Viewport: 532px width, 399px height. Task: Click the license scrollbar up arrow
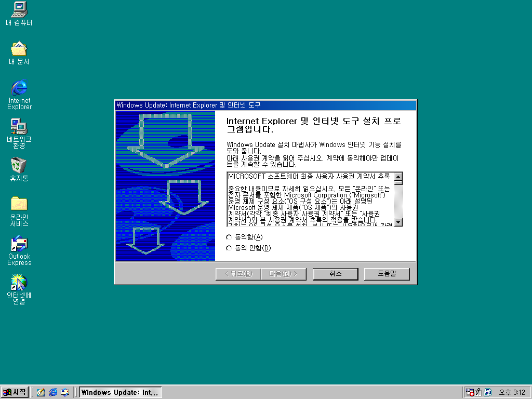tap(398, 177)
